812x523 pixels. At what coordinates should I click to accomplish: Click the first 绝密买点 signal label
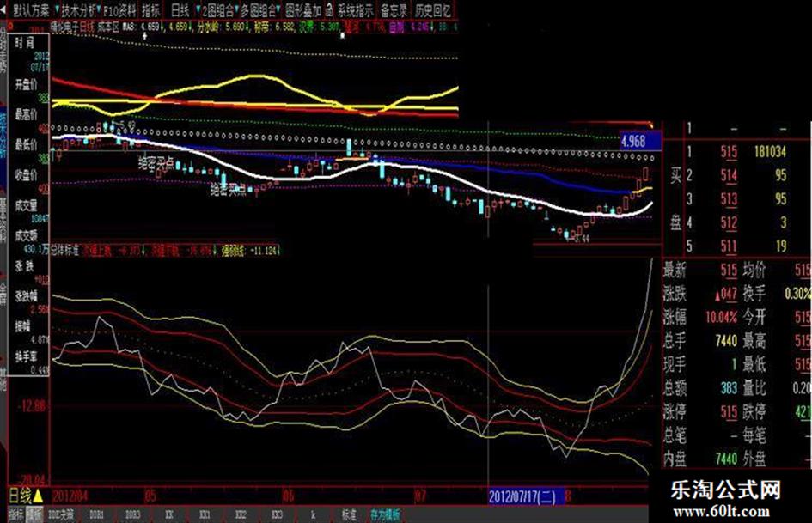coord(156,164)
